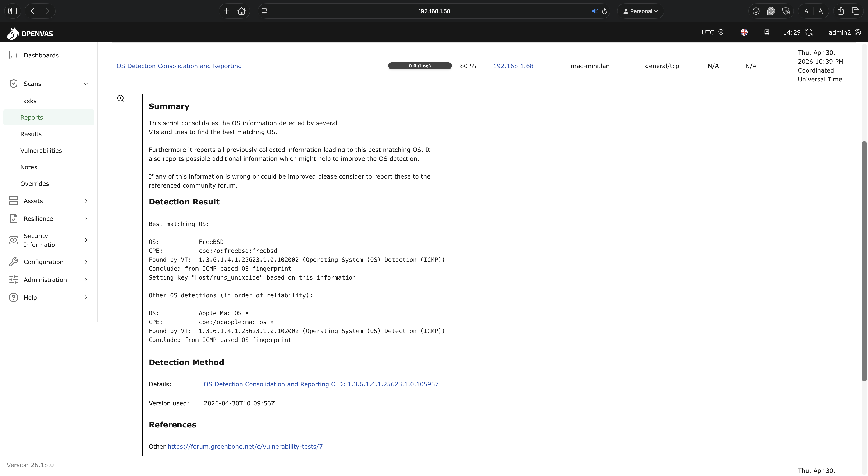This screenshot has height=476, width=868.
Task: Open OS Detection Consolidation and Reporting result
Action: click(x=179, y=66)
